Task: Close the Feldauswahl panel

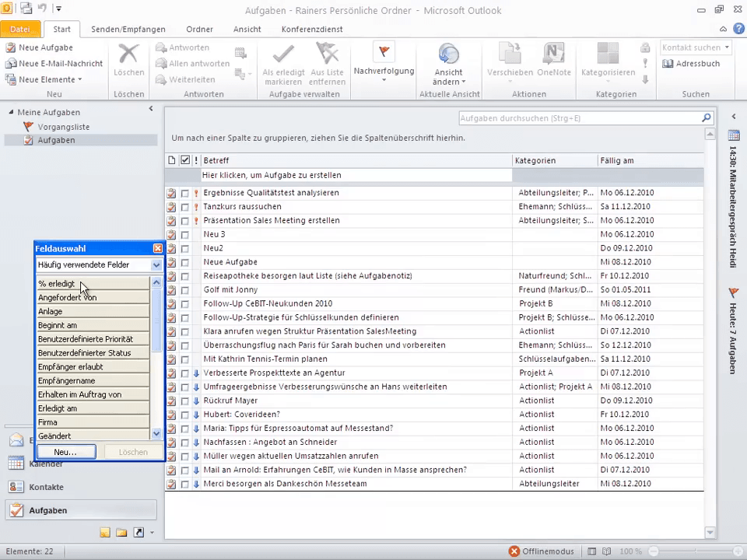Action: pyautogui.click(x=157, y=248)
